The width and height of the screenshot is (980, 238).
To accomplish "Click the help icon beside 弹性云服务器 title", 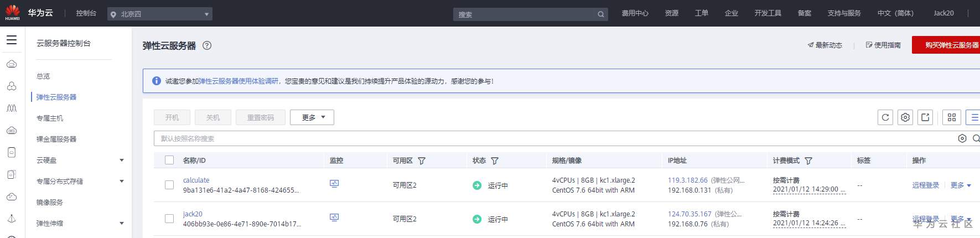I will point(207,46).
